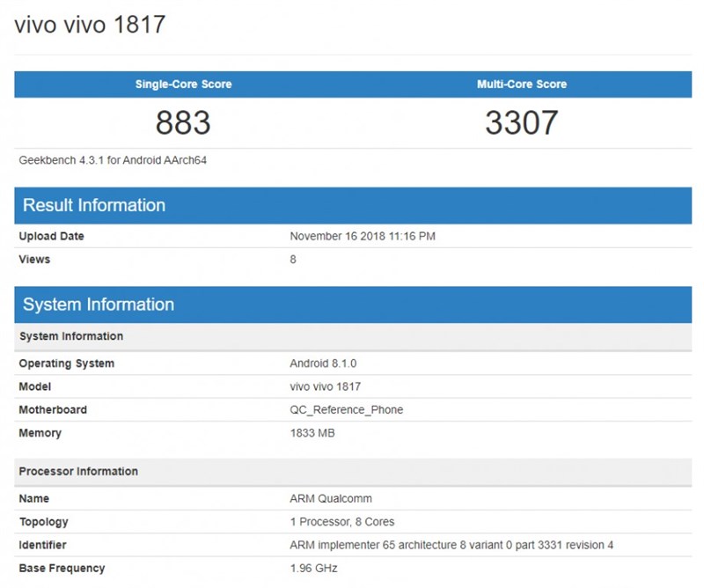Select the Single-Core Score header
Viewport: 704px width, 588px height.
(x=181, y=84)
